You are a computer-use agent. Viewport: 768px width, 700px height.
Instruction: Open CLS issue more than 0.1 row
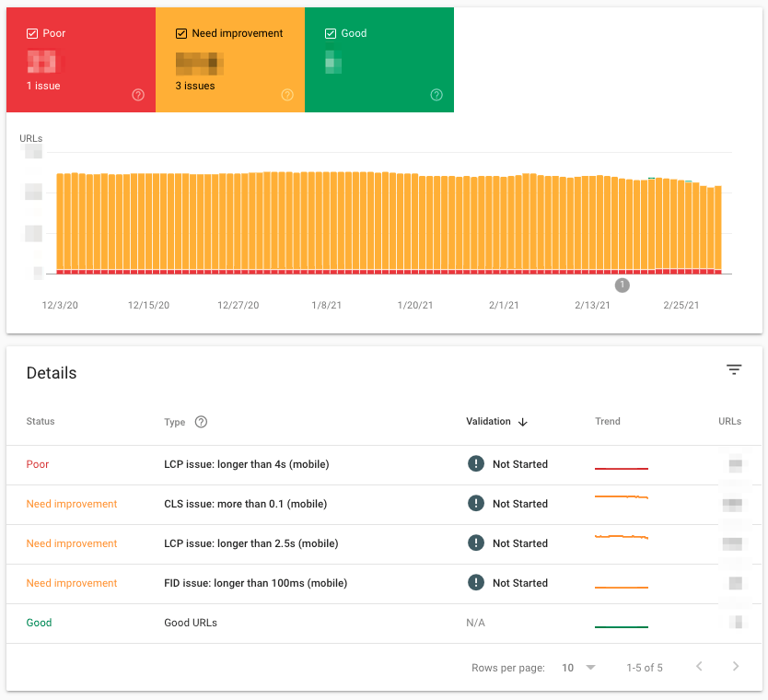point(384,505)
